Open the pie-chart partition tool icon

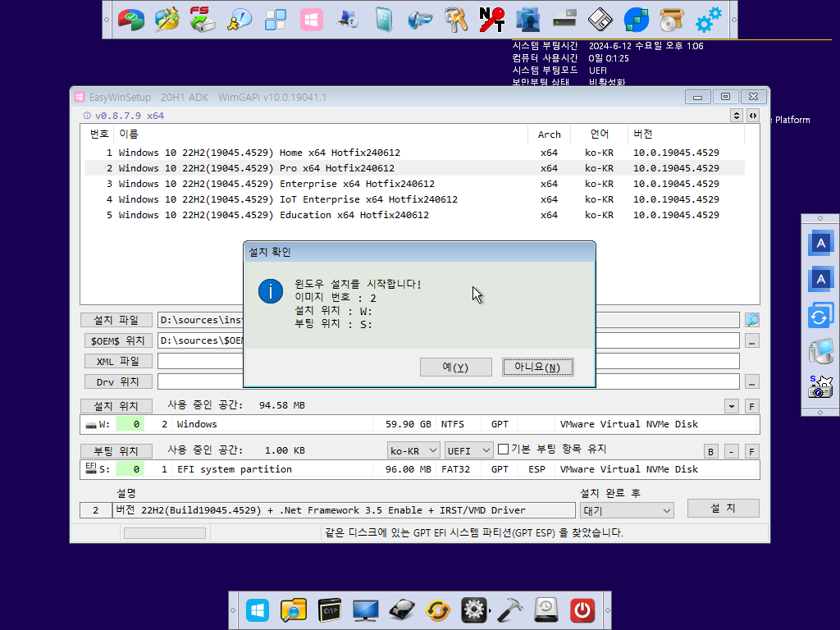pyautogui.click(x=130, y=20)
